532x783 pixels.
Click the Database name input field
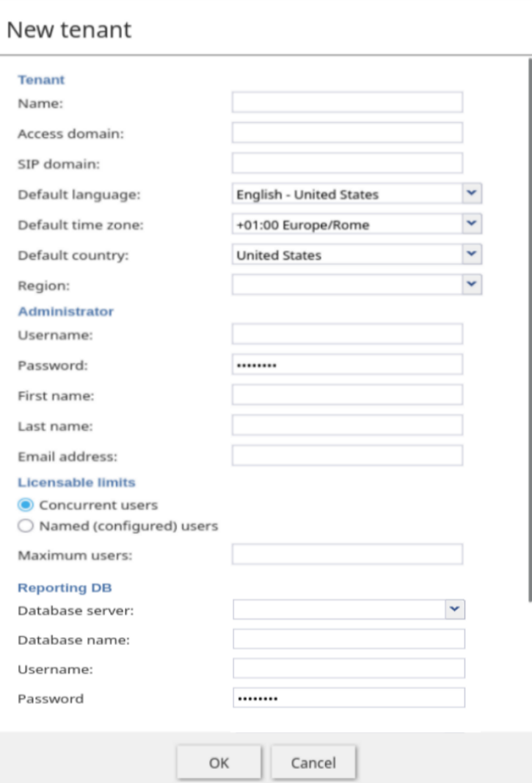pyautogui.click(x=349, y=639)
